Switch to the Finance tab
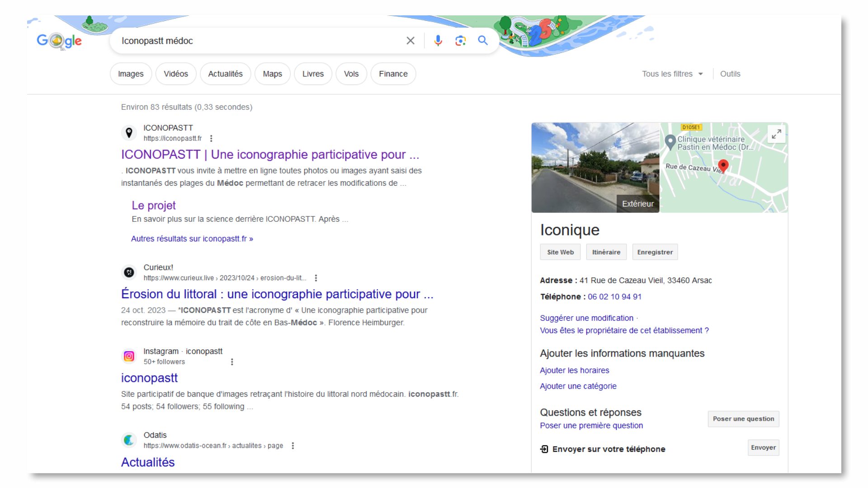This screenshot has height=488, width=868. click(393, 74)
